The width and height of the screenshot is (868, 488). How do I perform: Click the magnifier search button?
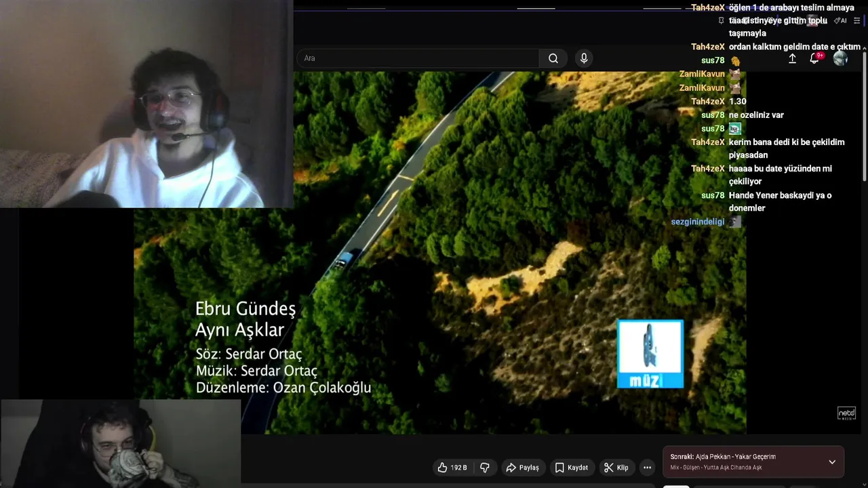tap(553, 58)
